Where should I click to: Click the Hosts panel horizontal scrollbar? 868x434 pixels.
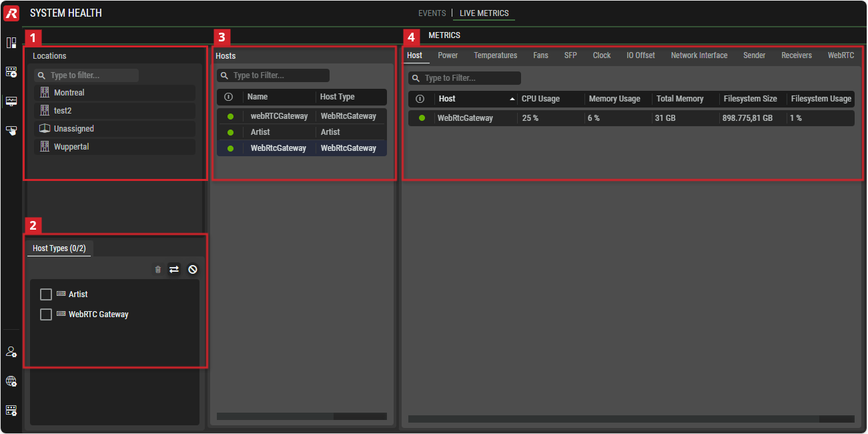tap(275, 416)
